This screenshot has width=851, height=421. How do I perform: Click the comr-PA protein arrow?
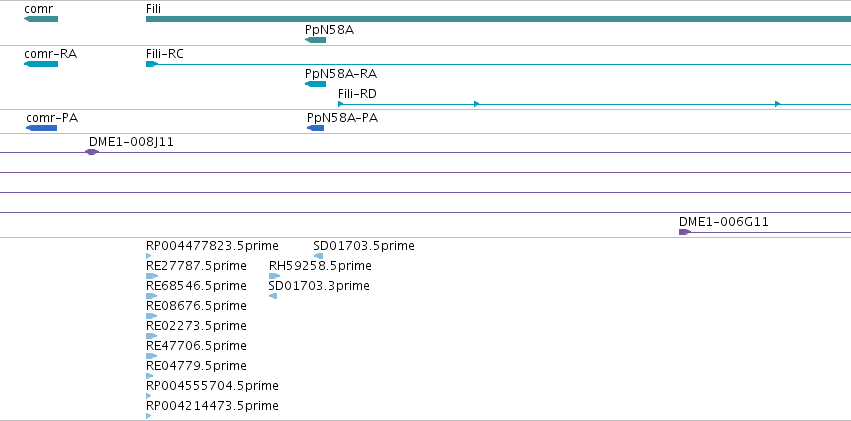[x=41, y=128]
